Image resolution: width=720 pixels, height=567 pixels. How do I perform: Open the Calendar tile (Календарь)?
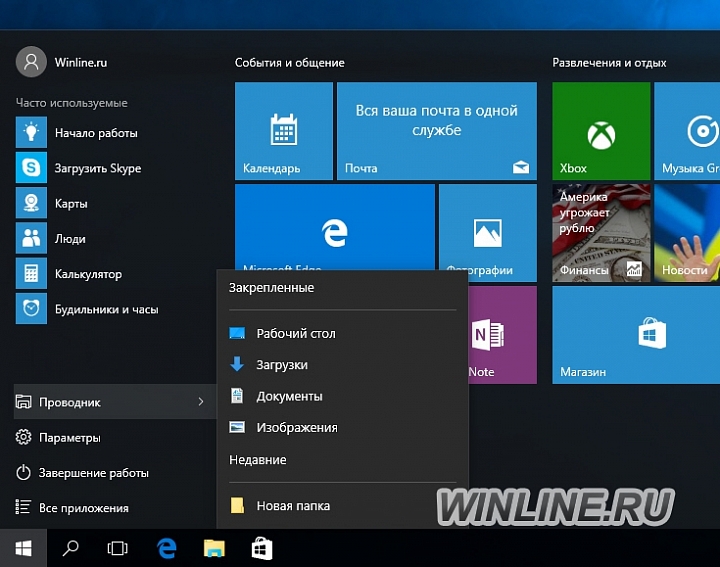pos(284,131)
